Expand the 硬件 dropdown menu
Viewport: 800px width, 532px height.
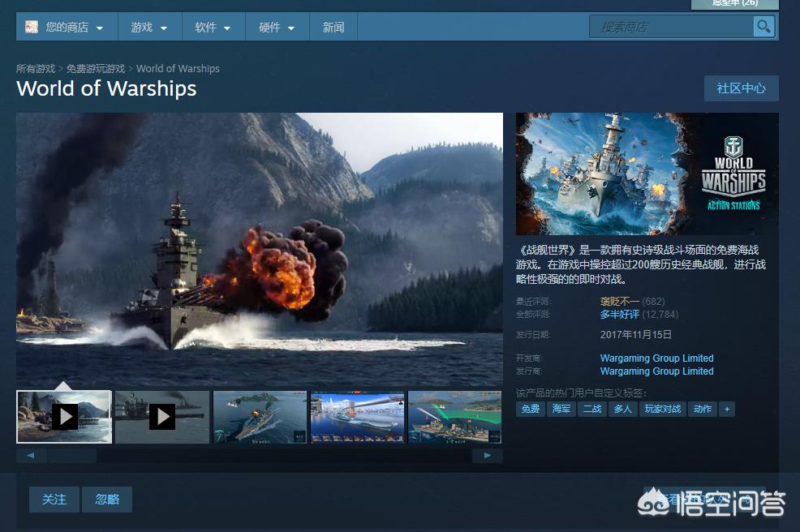277,27
